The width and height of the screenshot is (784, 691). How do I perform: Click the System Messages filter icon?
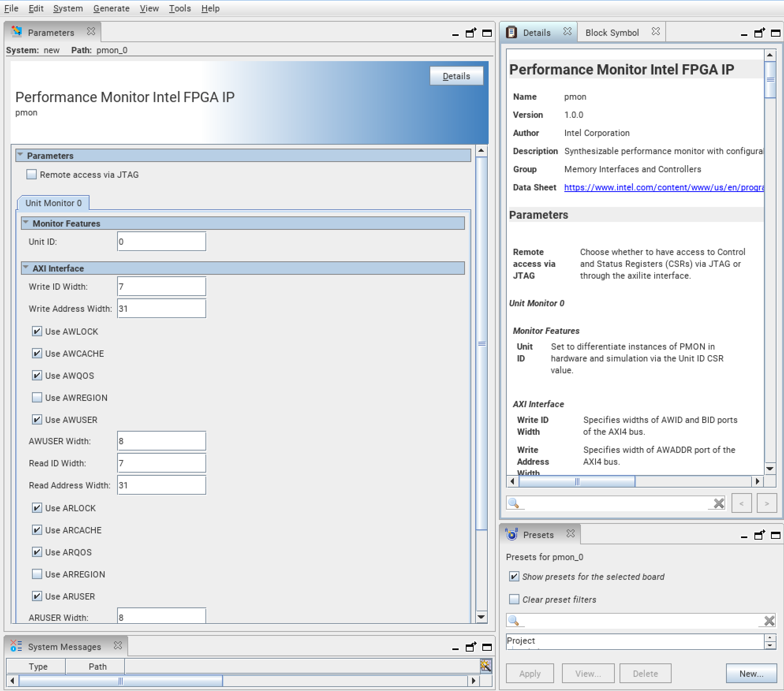[485, 666]
